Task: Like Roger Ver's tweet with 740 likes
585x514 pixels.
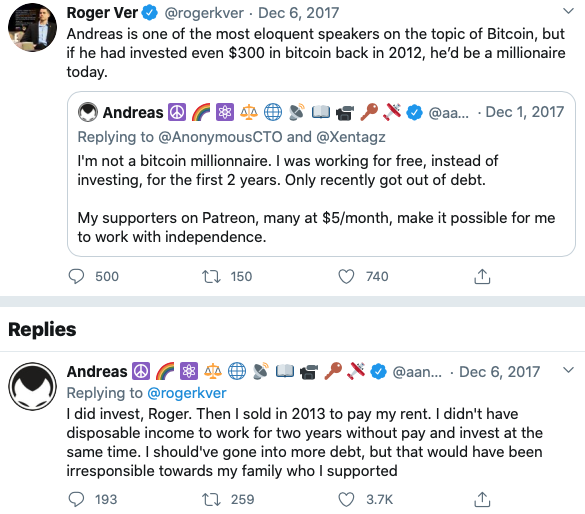Action: (x=346, y=277)
